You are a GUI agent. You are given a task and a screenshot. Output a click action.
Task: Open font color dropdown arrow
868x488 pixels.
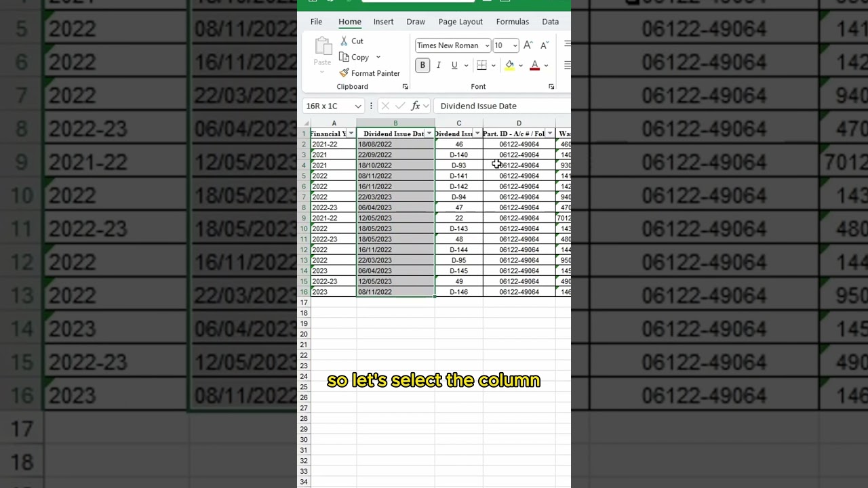coord(546,66)
